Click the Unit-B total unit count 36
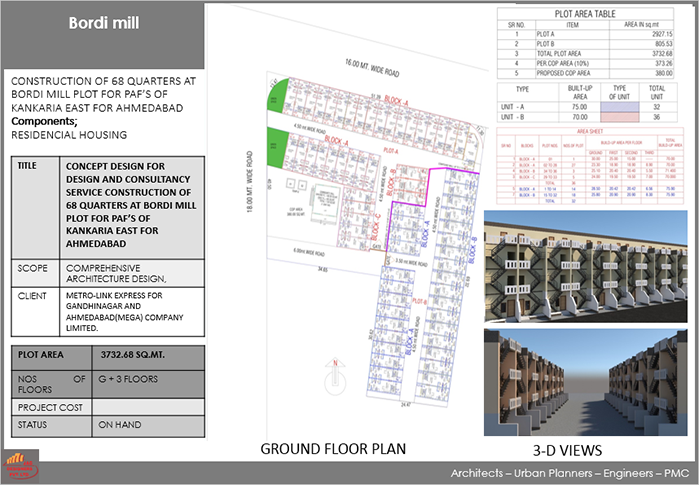 (657, 117)
